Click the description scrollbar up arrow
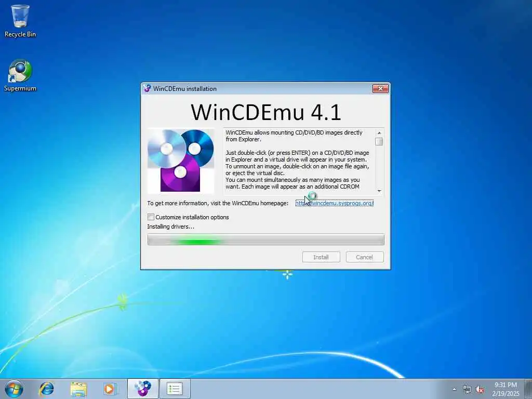This screenshot has width=532, height=399. point(379,132)
